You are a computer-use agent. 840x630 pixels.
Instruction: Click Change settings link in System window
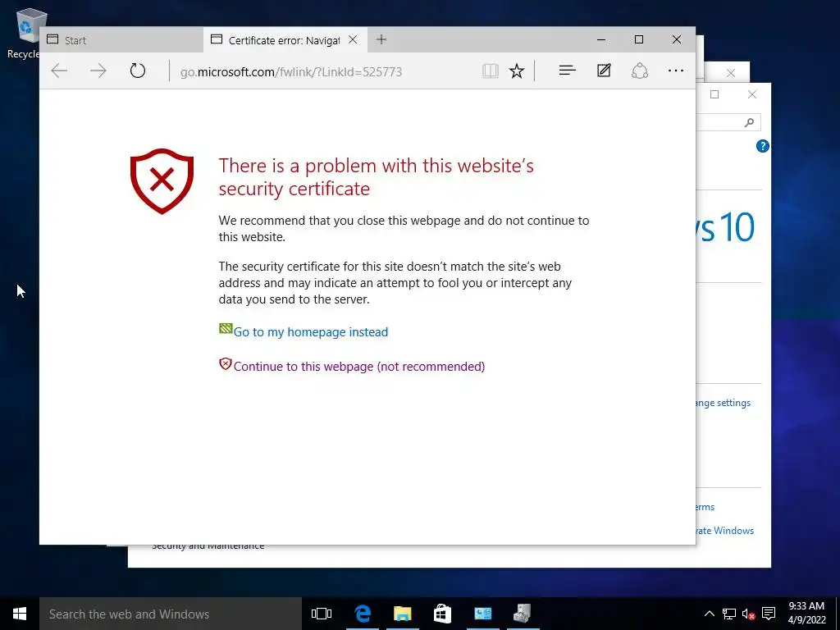[724, 403]
